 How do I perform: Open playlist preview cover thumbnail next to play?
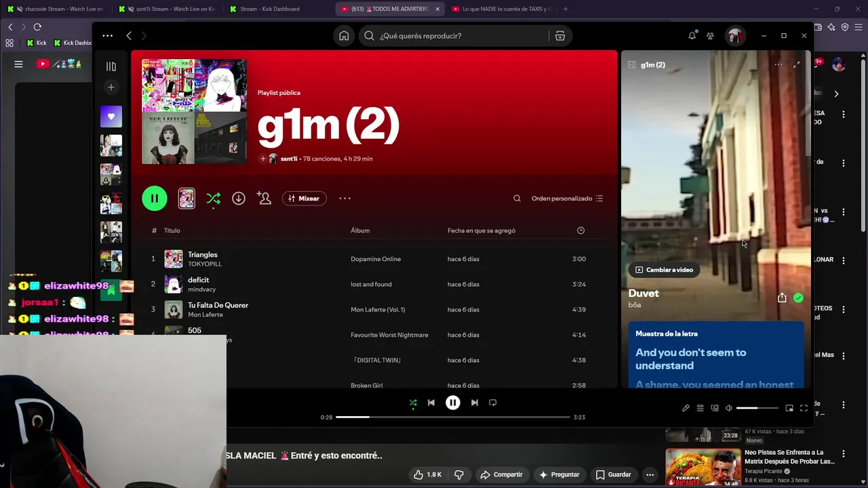tap(186, 199)
